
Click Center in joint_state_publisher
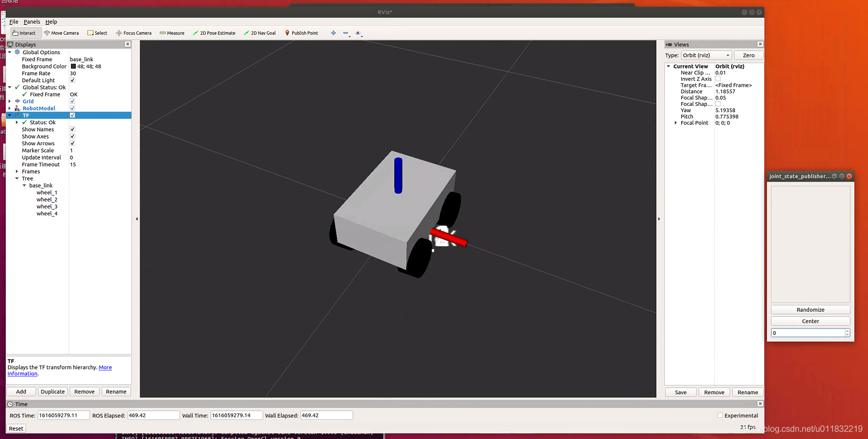810,321
